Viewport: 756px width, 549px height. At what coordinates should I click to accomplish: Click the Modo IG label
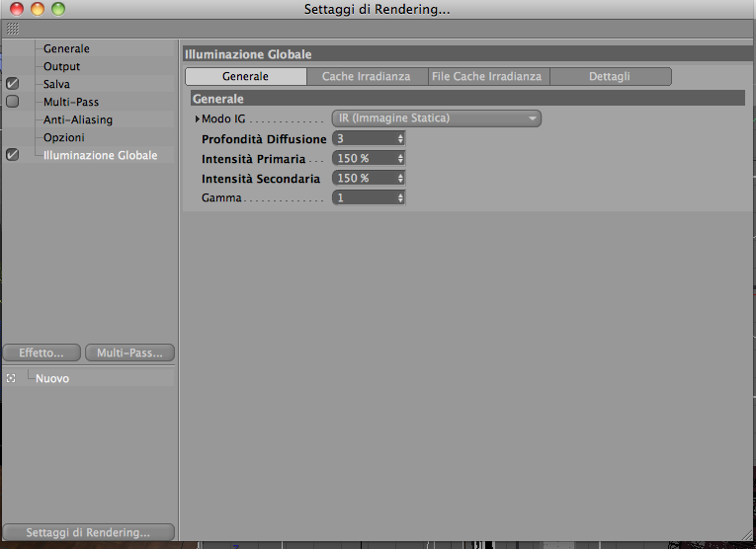coord(223,118)
